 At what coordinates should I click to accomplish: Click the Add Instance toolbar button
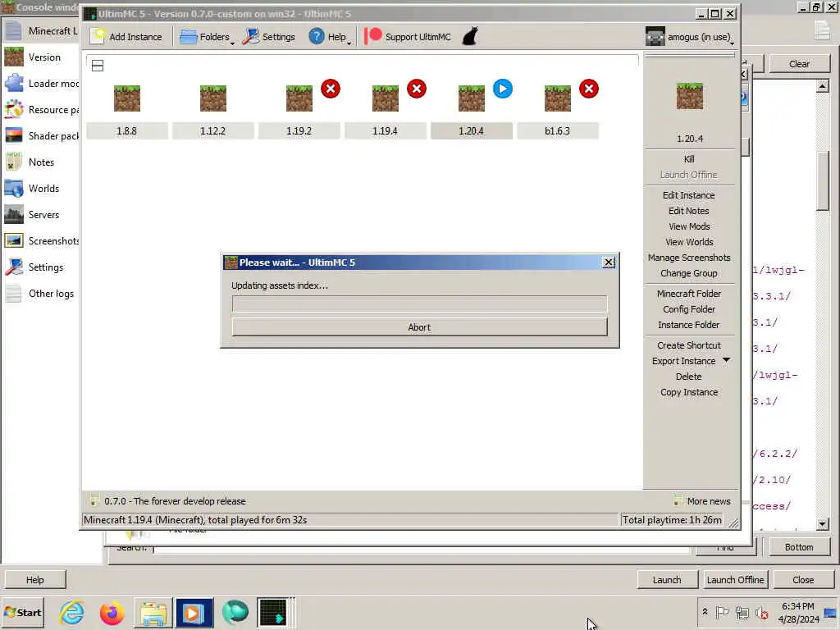(x=126, y=37)
